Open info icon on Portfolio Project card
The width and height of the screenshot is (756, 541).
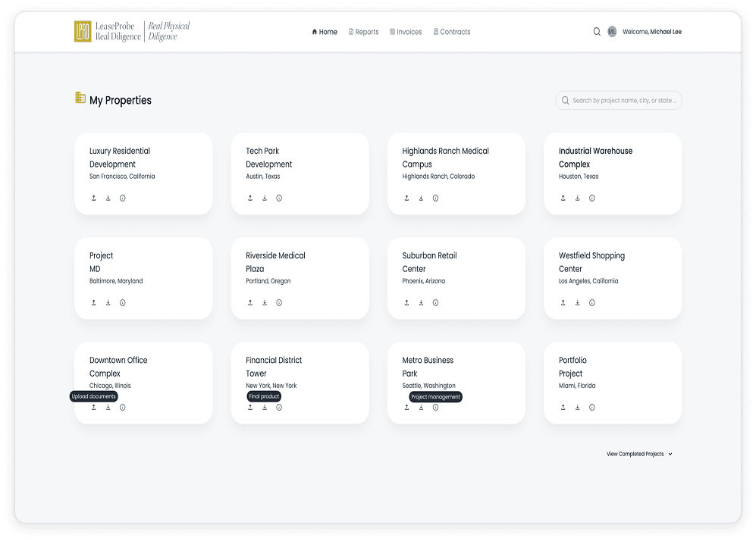592,407
